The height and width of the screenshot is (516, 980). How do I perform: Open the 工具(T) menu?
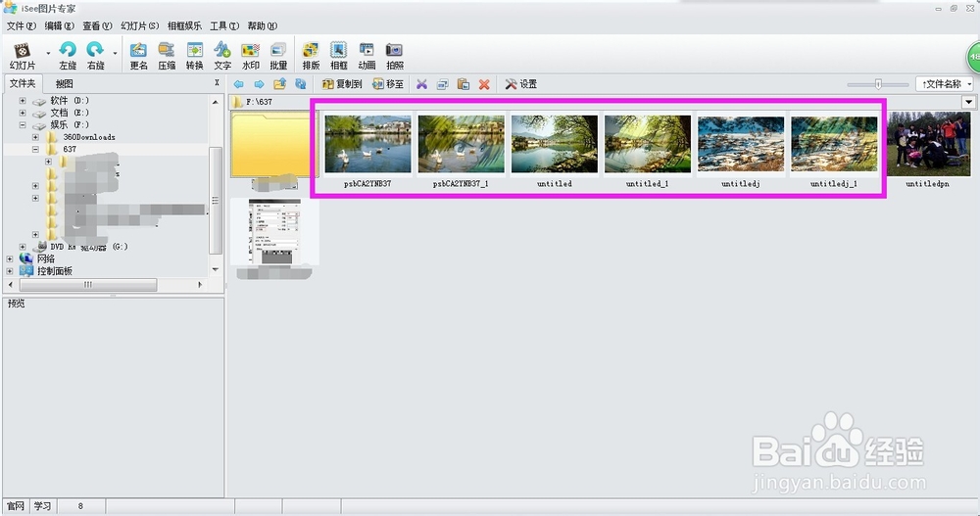(224, 25)
